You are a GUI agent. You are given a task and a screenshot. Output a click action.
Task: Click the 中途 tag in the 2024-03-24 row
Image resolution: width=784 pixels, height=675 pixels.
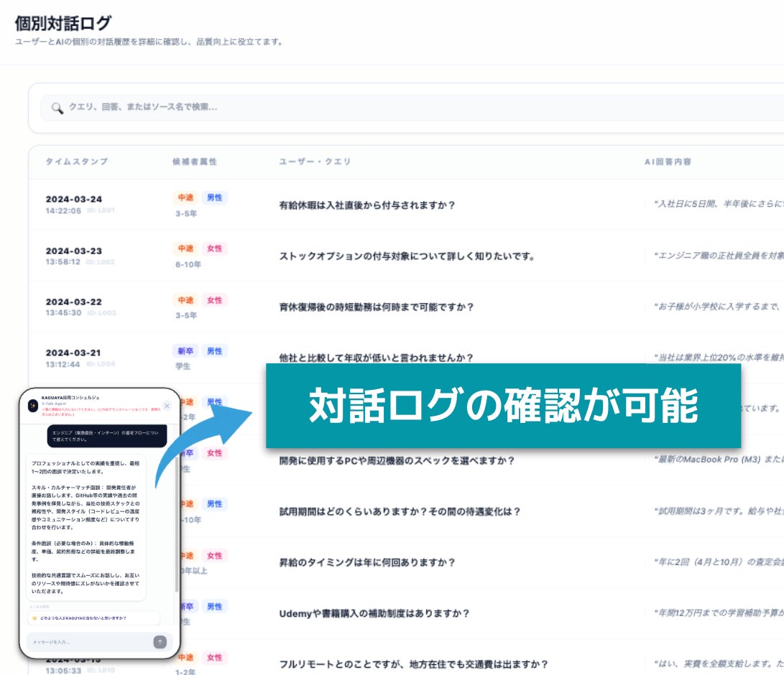[x=185, y=197]
